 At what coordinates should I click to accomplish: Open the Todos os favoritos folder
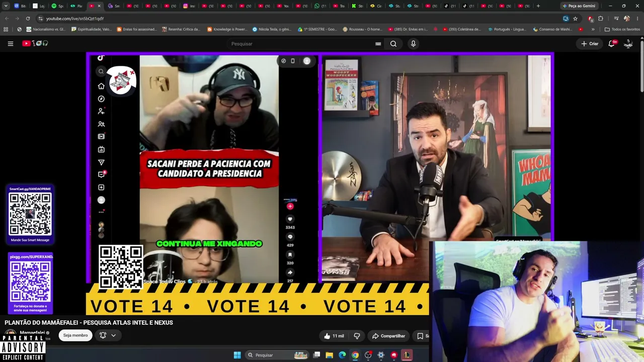click(622, 29)
